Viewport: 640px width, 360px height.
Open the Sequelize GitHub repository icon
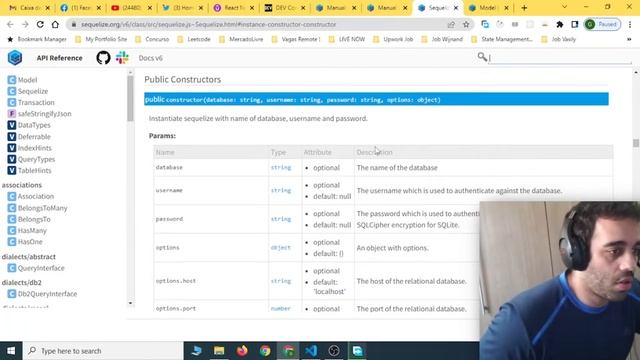pos(103,58)
